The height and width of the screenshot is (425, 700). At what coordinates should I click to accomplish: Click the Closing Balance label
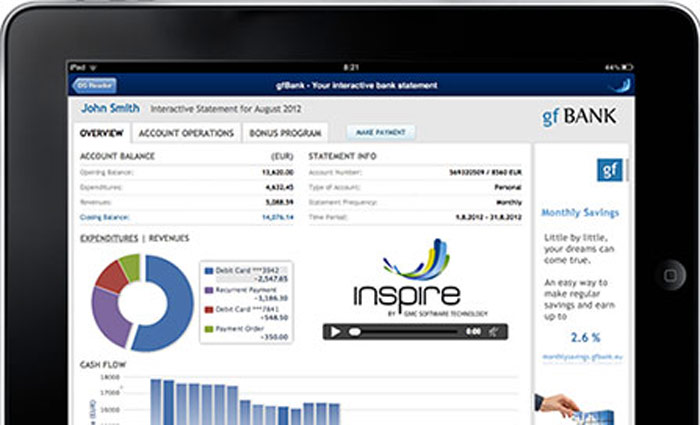pyautogui.click(x=104, y=217)
